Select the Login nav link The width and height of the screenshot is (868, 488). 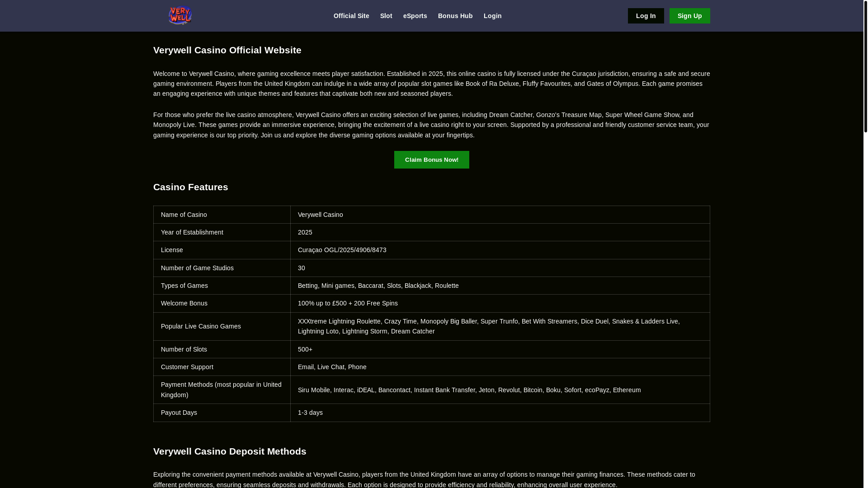coord(492,16)
